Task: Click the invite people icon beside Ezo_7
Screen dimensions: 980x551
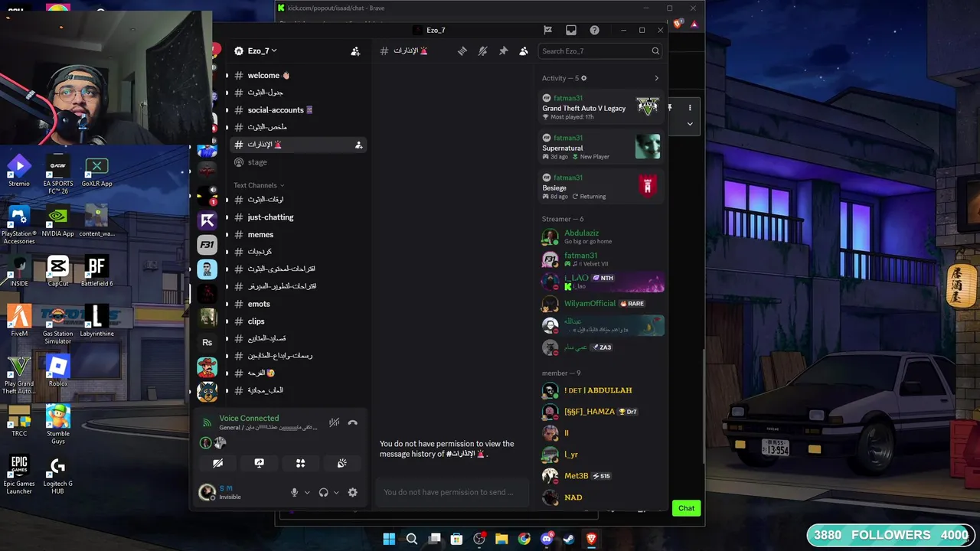Action: 355,51
